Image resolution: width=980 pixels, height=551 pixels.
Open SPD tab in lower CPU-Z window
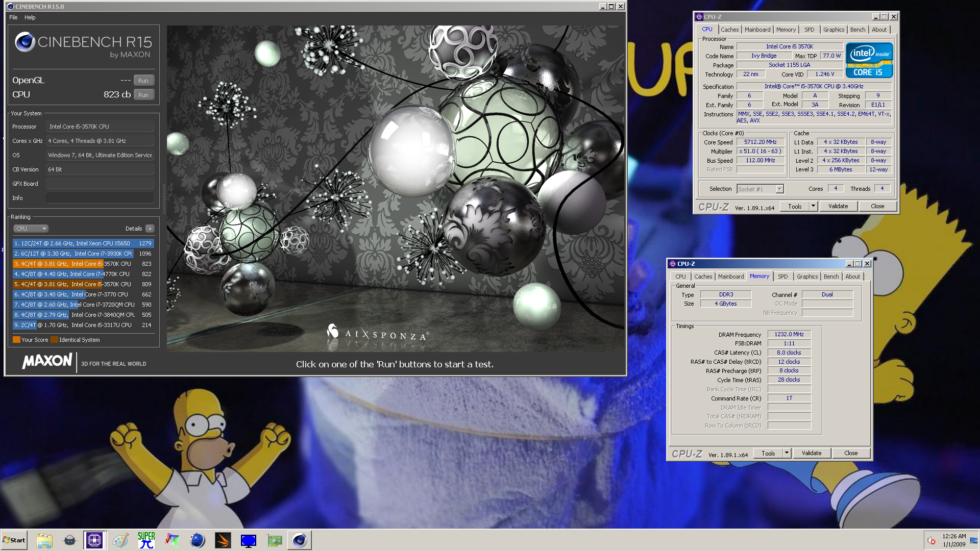[782, 277]
